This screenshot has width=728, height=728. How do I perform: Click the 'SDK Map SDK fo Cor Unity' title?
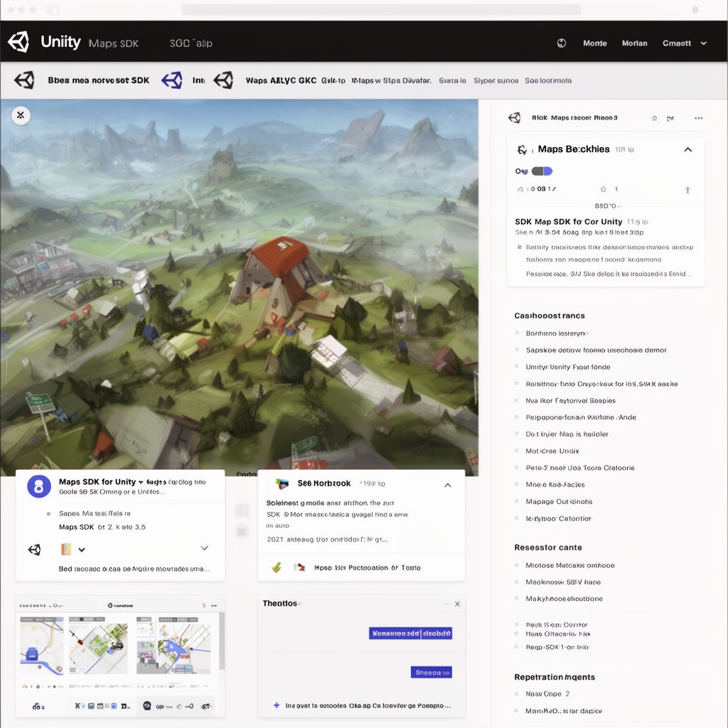(568, 222)
